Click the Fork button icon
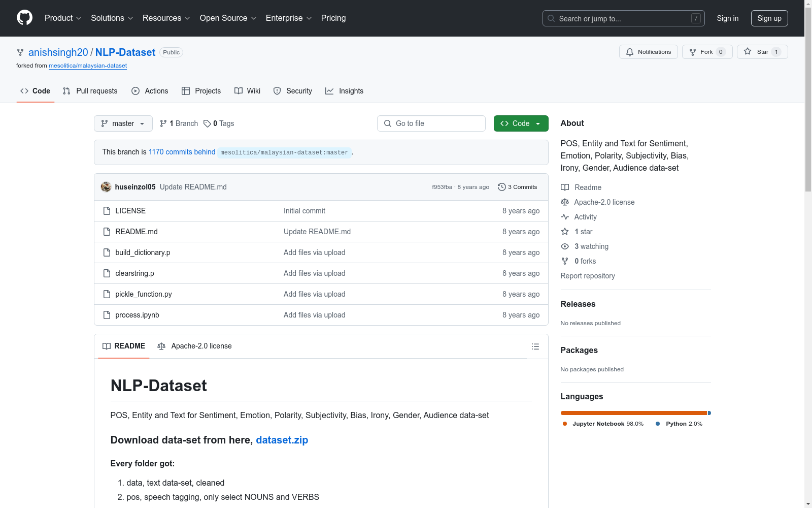This screenshot has height=508, width=812. (693, 52)
